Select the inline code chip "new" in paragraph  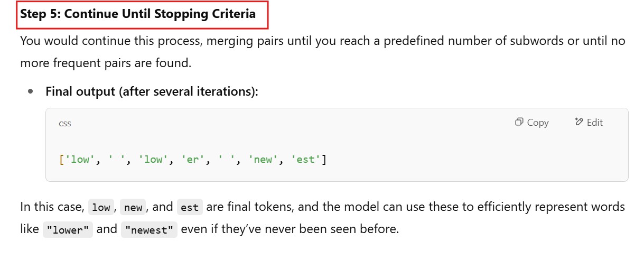point(133,208)
